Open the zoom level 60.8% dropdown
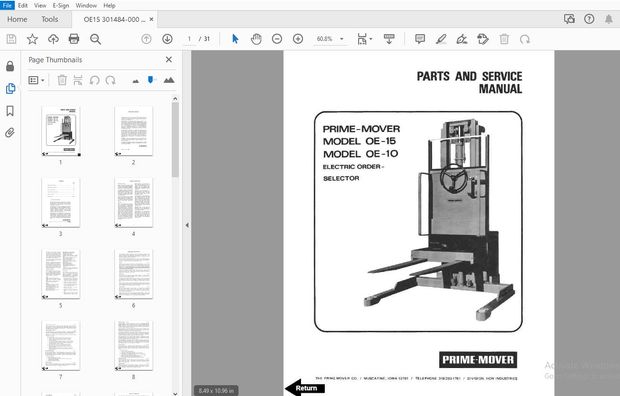The image size is (620, 396). [331, 39]
